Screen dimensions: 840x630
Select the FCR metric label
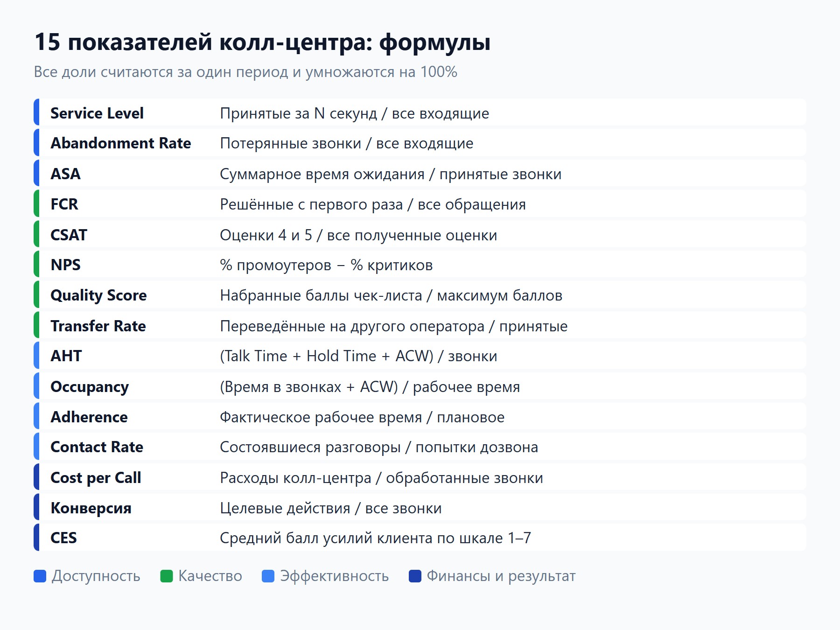pos(64,204)
